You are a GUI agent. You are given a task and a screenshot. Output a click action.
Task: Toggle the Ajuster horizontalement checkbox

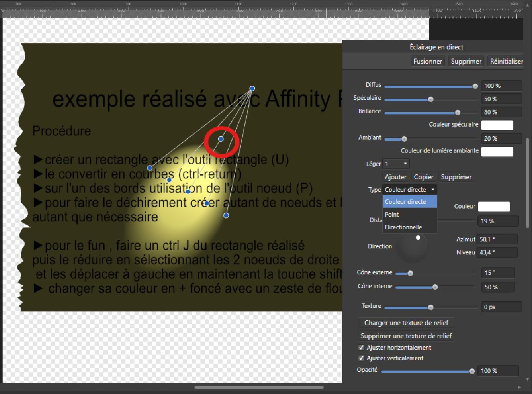pyautogui.click(x=361, y=348)
